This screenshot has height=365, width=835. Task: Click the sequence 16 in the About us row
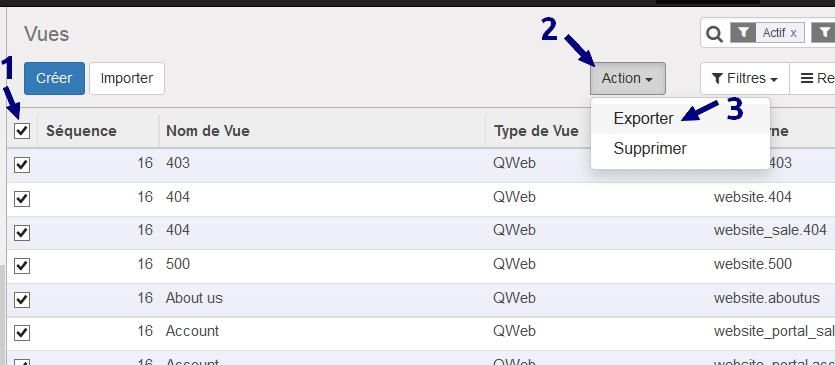(145, 298)
